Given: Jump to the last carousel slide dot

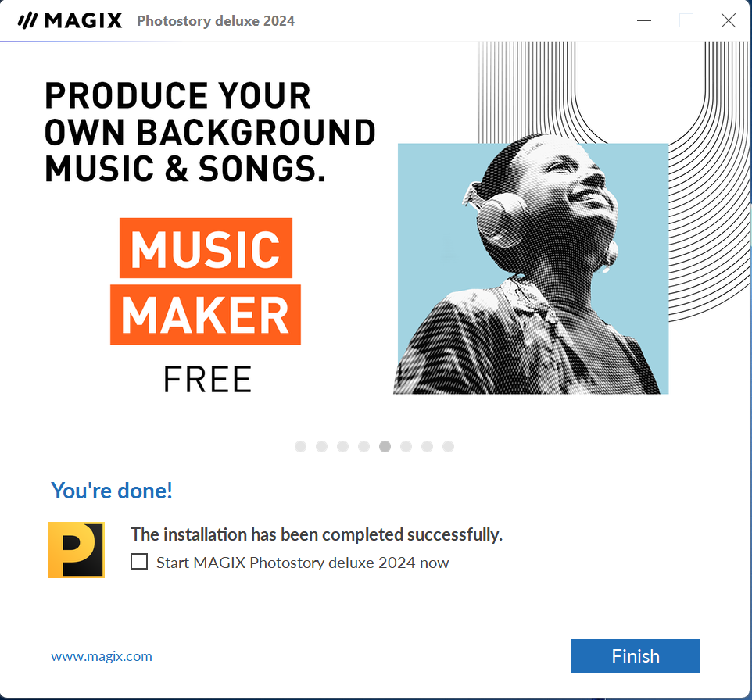Looking at the screenshot, I should click(449, 446).
